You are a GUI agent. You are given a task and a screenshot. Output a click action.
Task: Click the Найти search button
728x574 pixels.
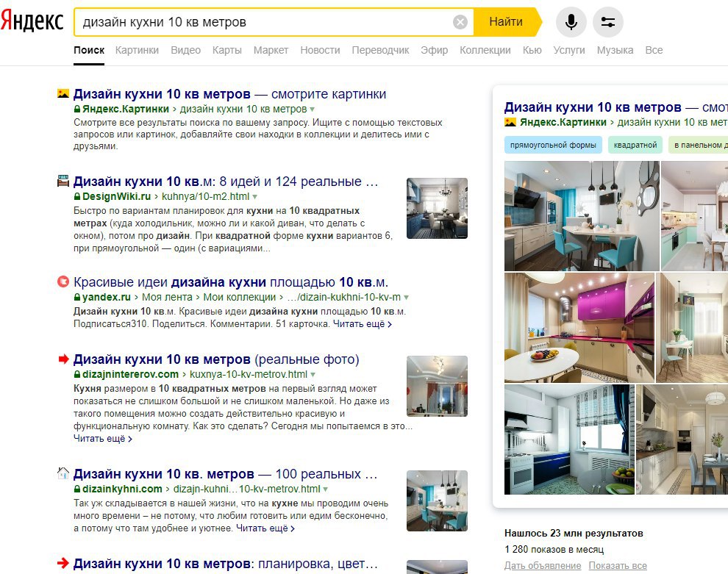click(506, 22)
